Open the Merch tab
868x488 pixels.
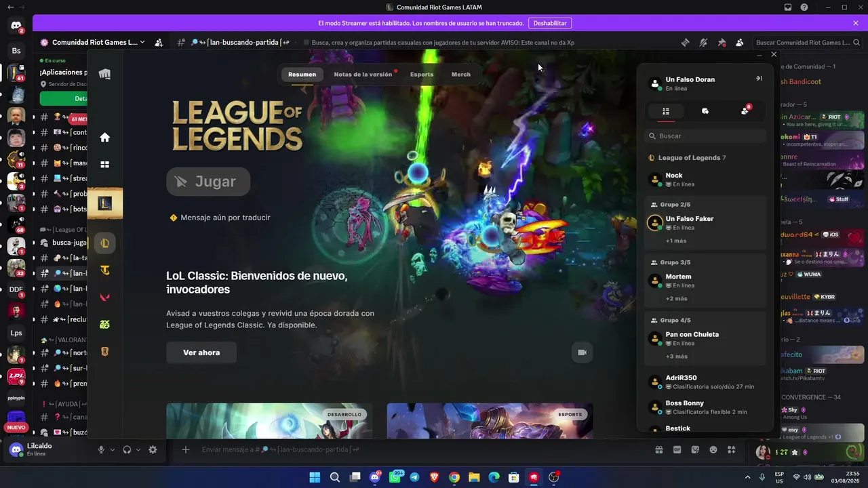(x=461, y=74)
